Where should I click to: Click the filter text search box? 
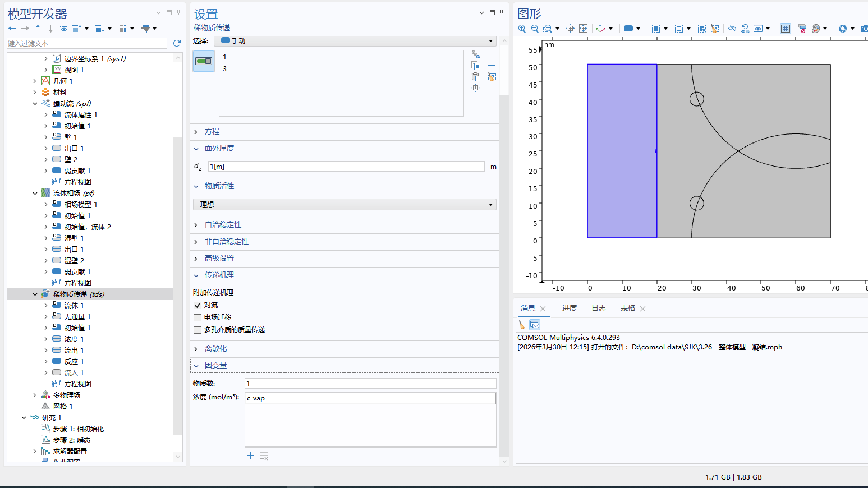[x=87, y=43]
